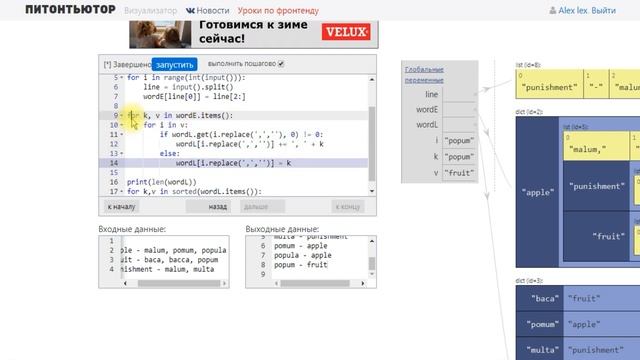Click the VK icon beside Новости

coord(190,11)
